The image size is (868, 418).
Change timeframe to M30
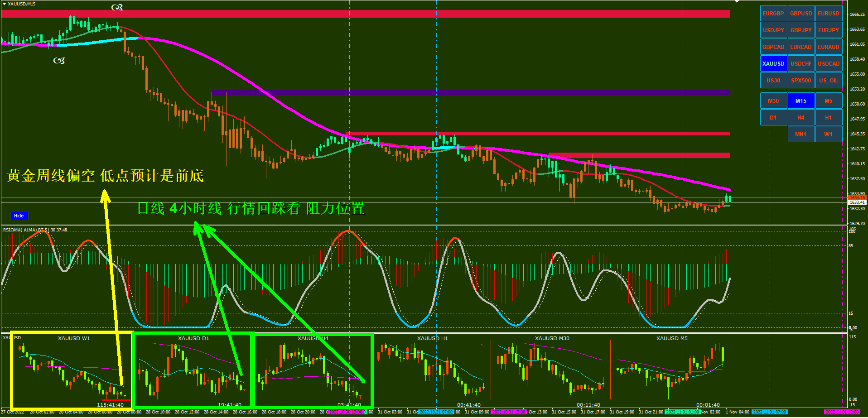[x=773, y=101]
